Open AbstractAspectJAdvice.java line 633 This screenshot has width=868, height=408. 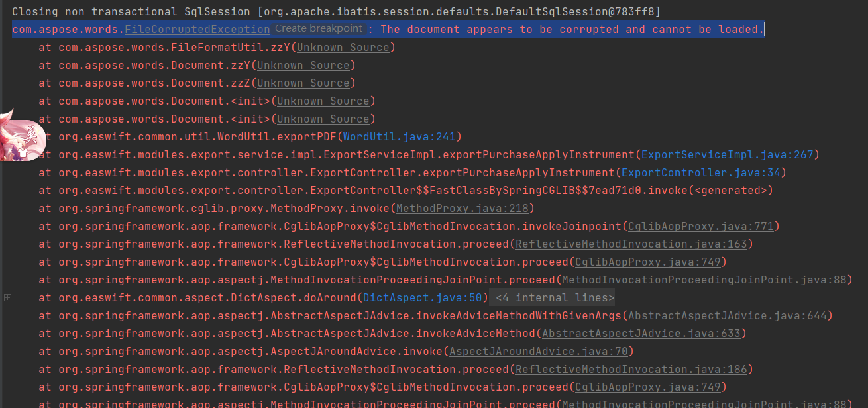tap(643, 333)
